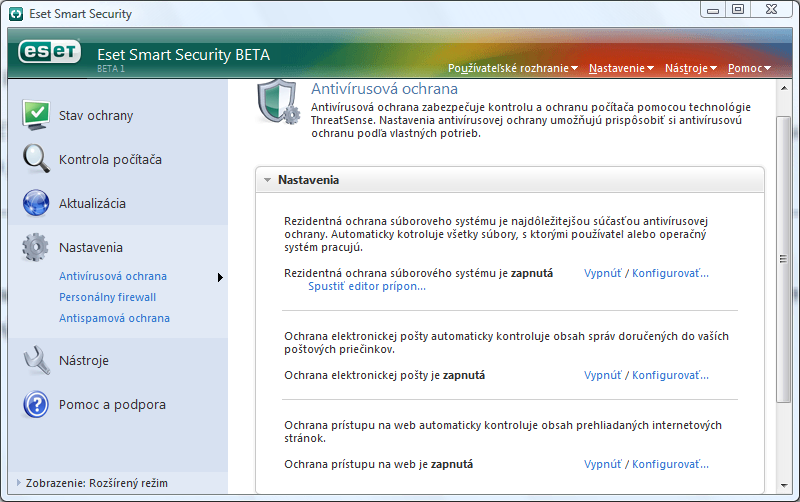Click the scrollbar up arrow
Screen dimensions: 800x502
click(x=784, y=88)
